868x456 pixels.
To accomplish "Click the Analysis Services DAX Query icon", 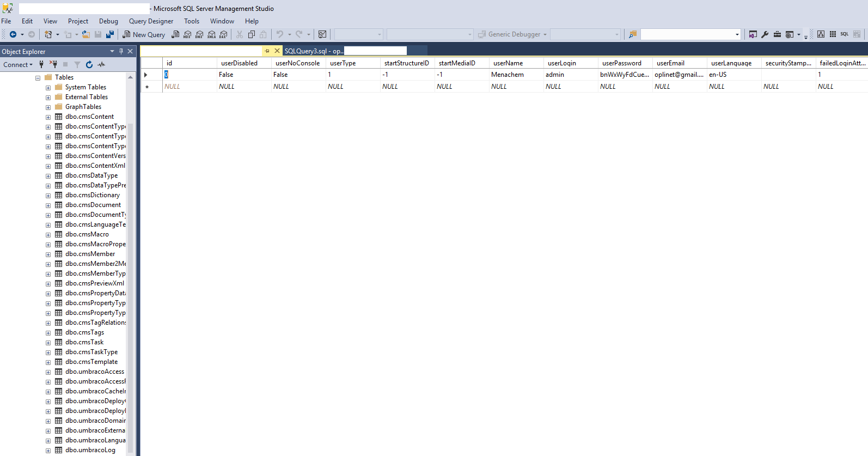I will (223, 34).
